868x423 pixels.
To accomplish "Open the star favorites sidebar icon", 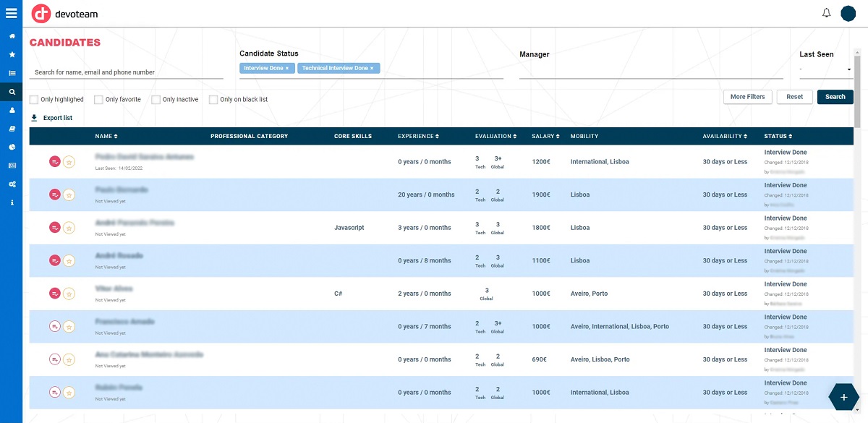I will [12, 54].
